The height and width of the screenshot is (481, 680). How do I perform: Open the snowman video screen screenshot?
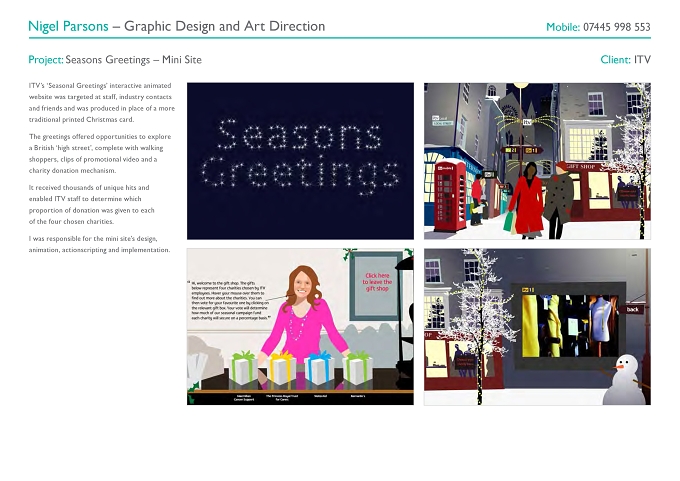coord(537,327)
